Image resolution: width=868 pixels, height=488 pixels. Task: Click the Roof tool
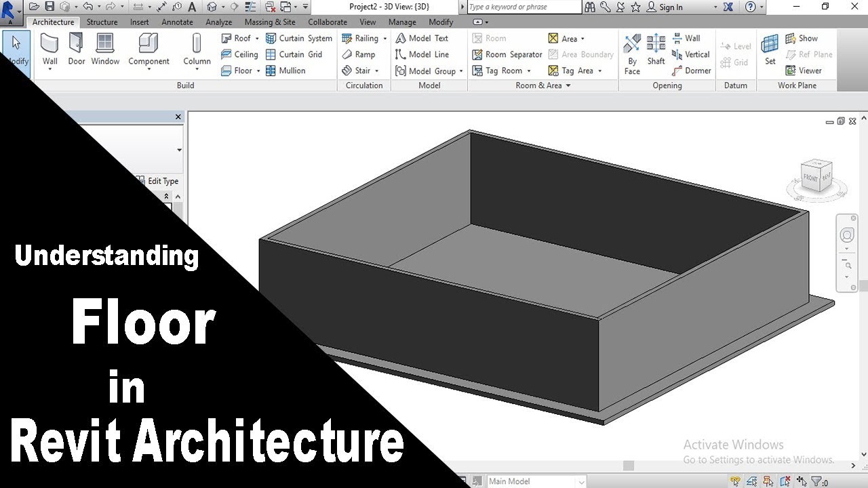(236, 39)
